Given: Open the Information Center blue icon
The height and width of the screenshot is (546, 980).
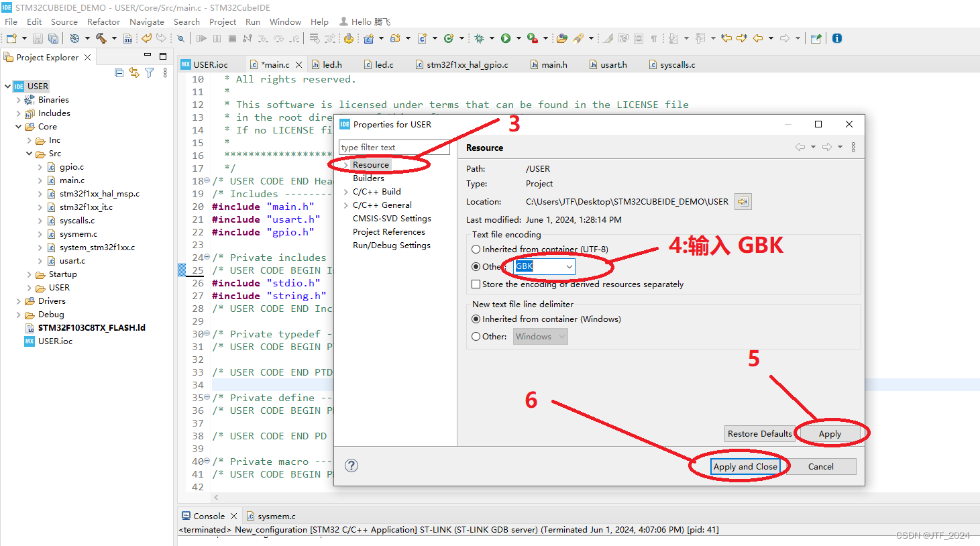Looking at the screenshot, I should 836,38.
